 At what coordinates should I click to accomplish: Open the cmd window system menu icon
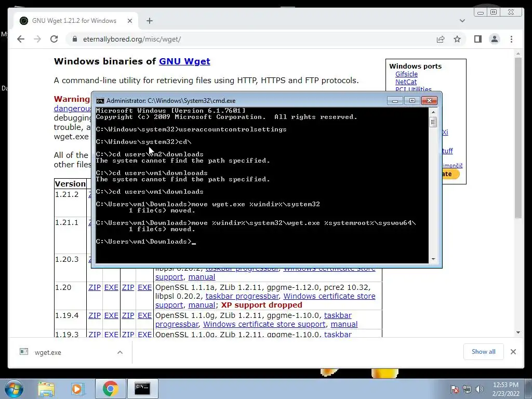click(100, 101)
